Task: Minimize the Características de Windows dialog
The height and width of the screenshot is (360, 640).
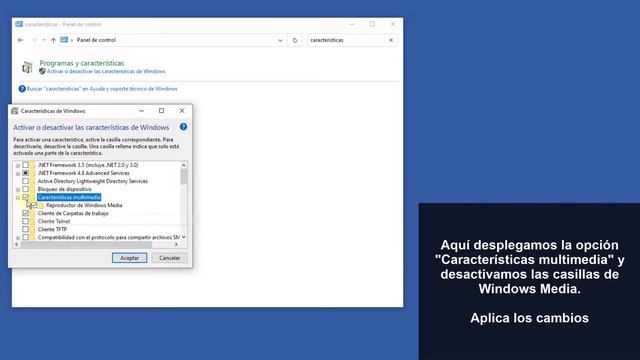Action: pyautogui.click(x=141, y=111)
